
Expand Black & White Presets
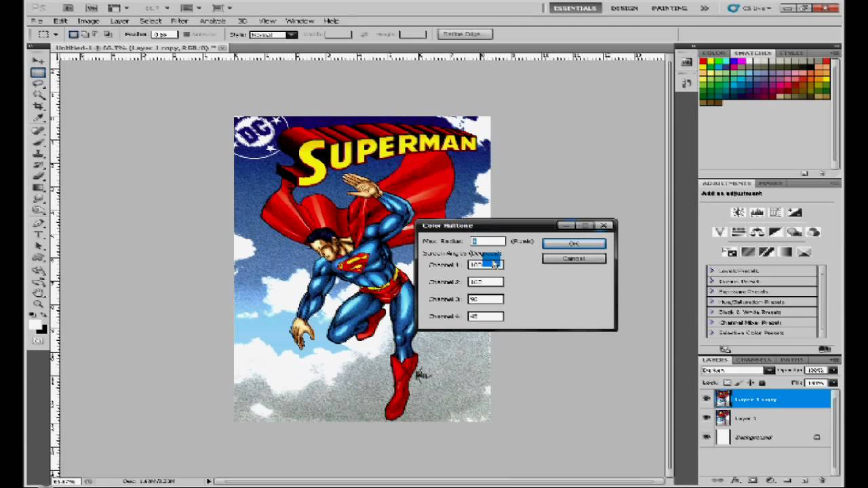pyautogui.click(x=712, y=312)
